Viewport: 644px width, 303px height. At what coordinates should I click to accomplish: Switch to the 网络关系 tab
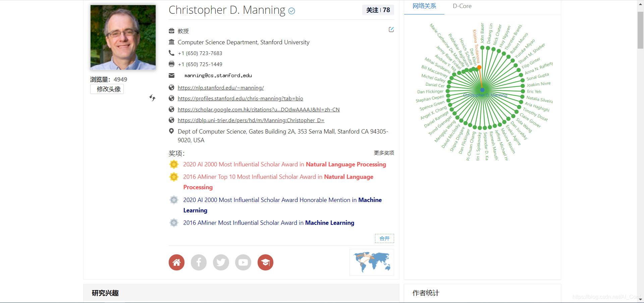coord(424,6)
